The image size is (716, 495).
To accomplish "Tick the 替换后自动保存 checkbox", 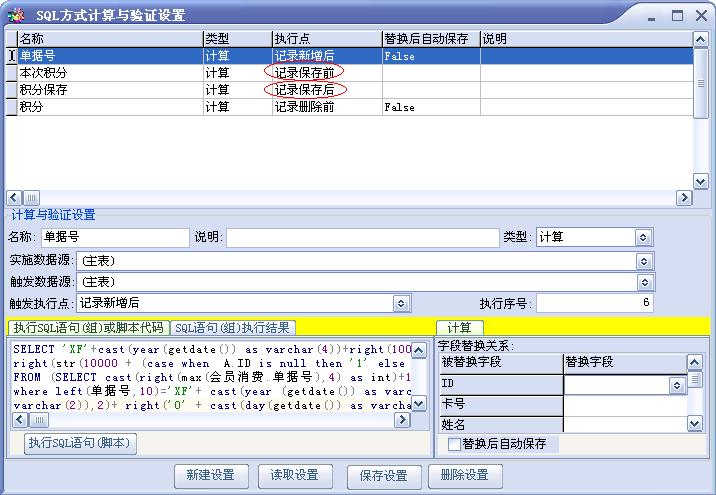I will (x=454, y=444).
